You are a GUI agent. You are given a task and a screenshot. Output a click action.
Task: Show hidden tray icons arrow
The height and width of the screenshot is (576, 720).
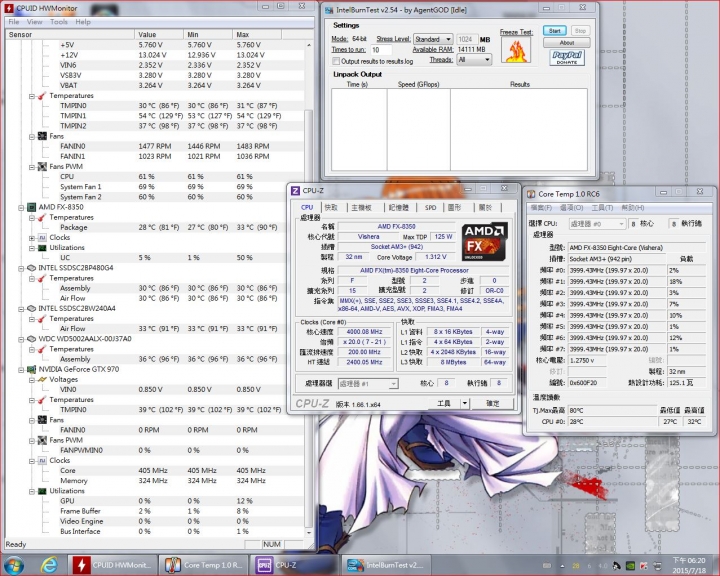coord(562,566)
